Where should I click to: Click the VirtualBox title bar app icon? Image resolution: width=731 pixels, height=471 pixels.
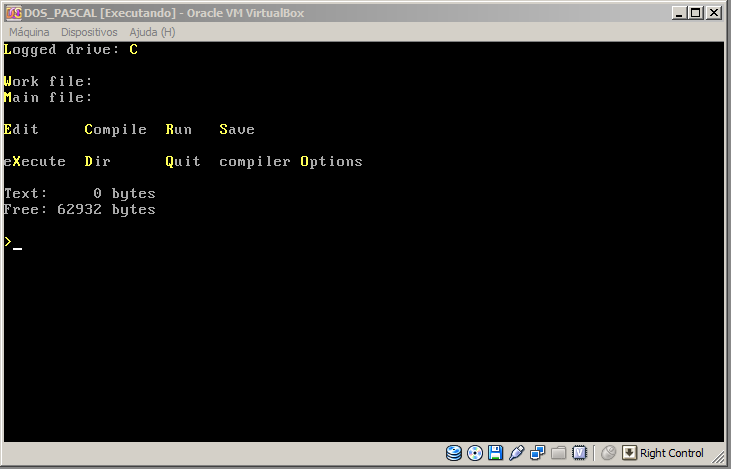click(14, 13)
